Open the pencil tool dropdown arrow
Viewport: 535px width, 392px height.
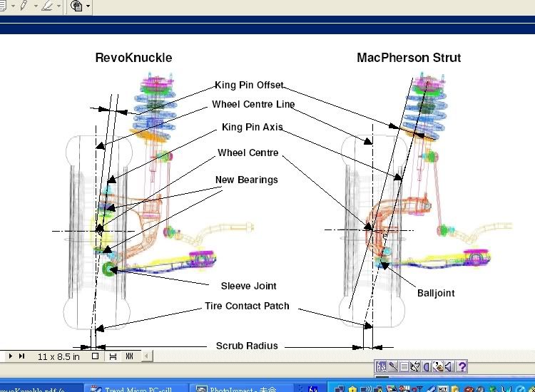tap(36, 6)
